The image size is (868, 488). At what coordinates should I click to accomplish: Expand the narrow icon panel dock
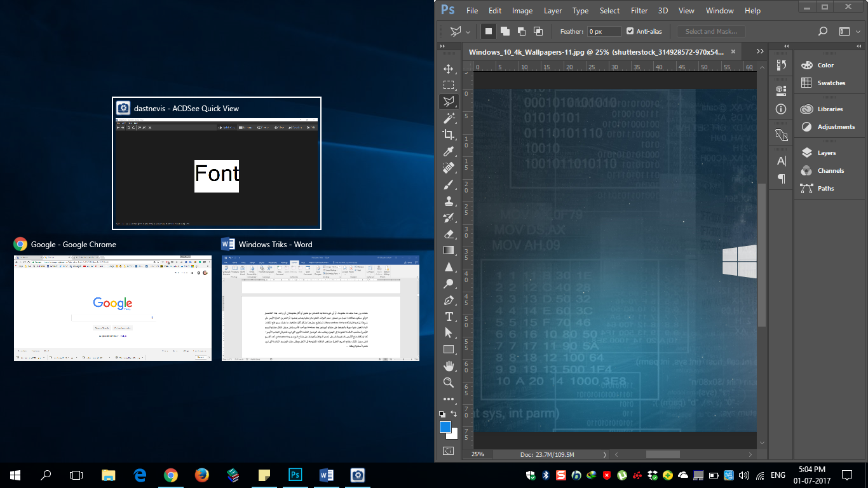[x=786, y=46]
